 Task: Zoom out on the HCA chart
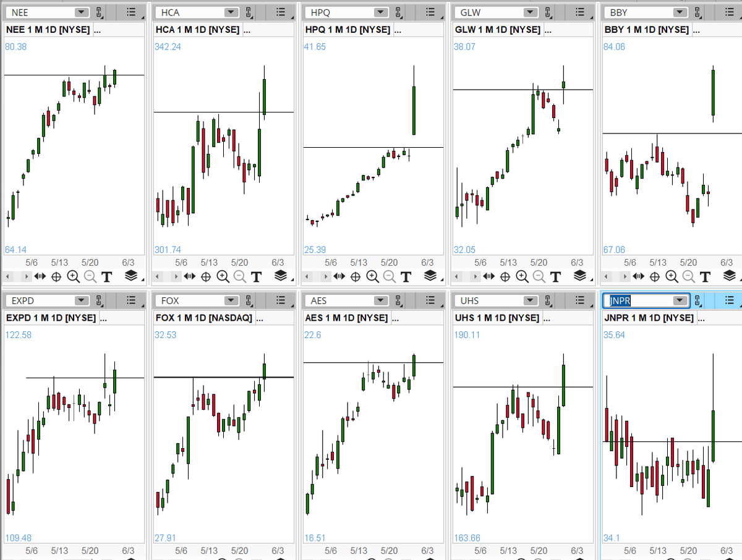(239, 276)
